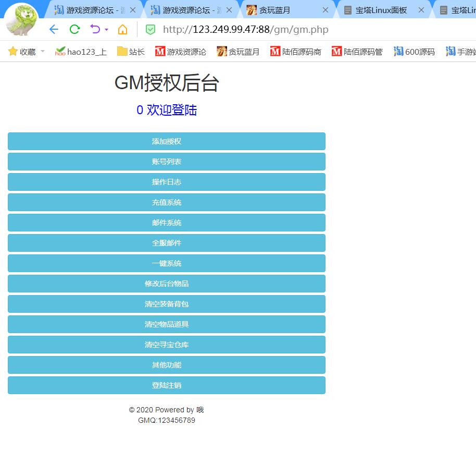Open the hao123 bookmark
Image resolution: width=476 pixels, height=453 pixels.
81,51
